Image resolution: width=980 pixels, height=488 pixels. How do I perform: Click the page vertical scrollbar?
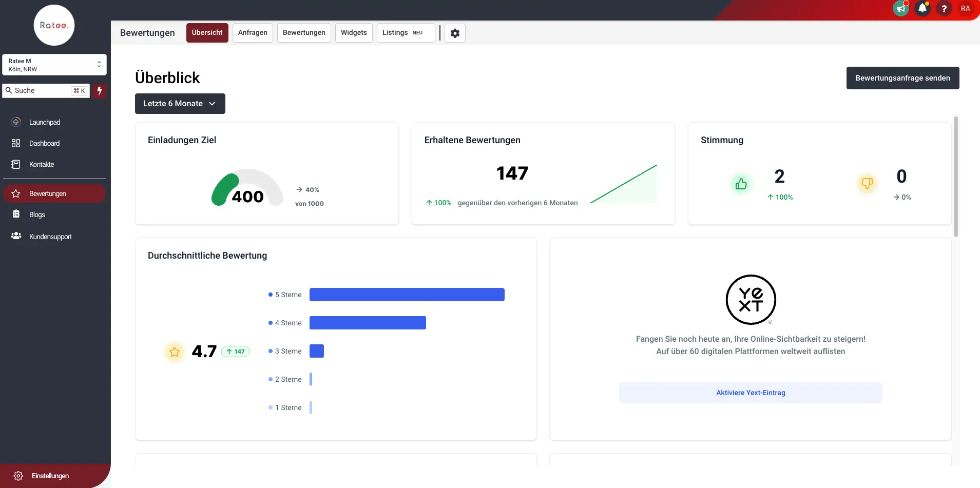[955, 177]
